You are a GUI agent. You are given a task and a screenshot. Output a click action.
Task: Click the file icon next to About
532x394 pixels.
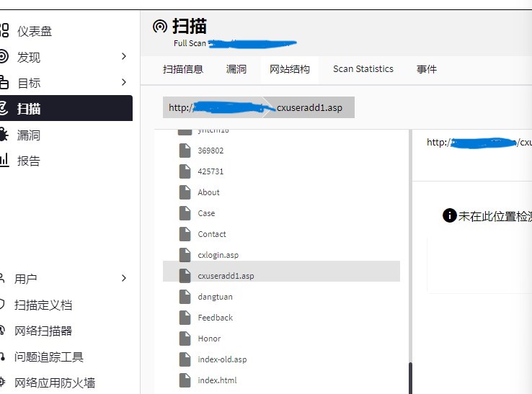tap(185, 192)
